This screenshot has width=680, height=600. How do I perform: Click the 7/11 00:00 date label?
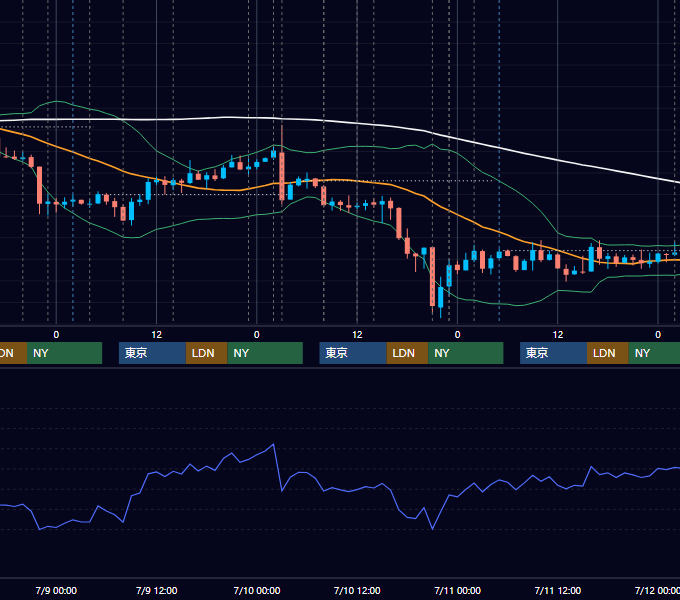[458, 590]
